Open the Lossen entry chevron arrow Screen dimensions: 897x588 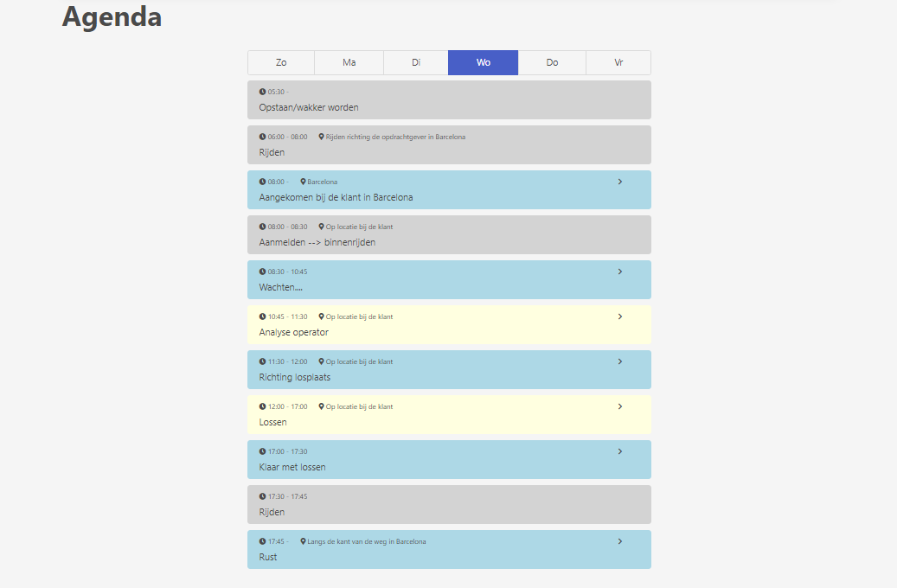620,406
